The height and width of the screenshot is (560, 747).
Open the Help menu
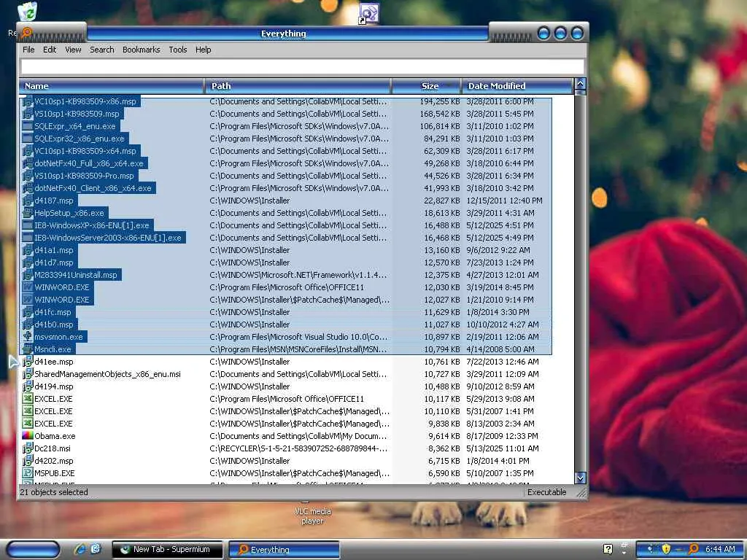(x=203, y=50)
